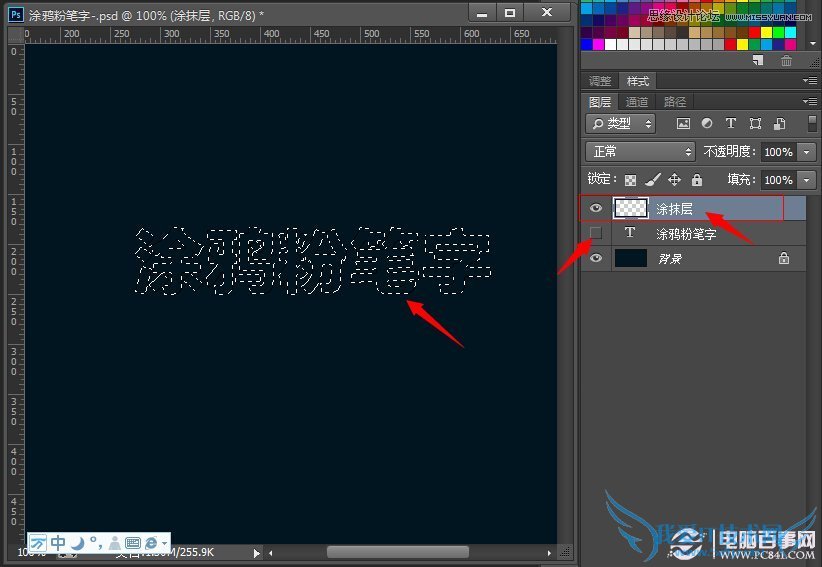The width and height of the screenshot is (822, 567).
Task: Toggle the IME 中 Chinese mode icon
Action: tap(58, 543)
